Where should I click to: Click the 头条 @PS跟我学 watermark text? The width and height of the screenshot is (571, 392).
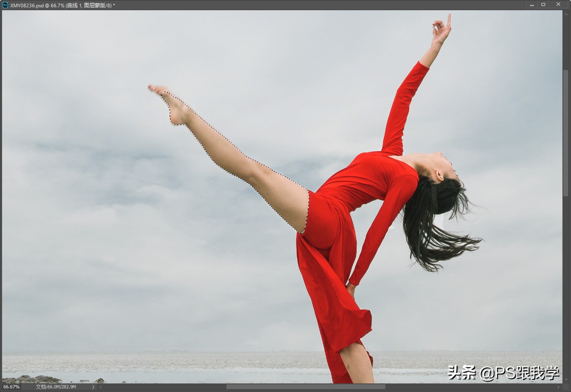[x=503, y=372]
